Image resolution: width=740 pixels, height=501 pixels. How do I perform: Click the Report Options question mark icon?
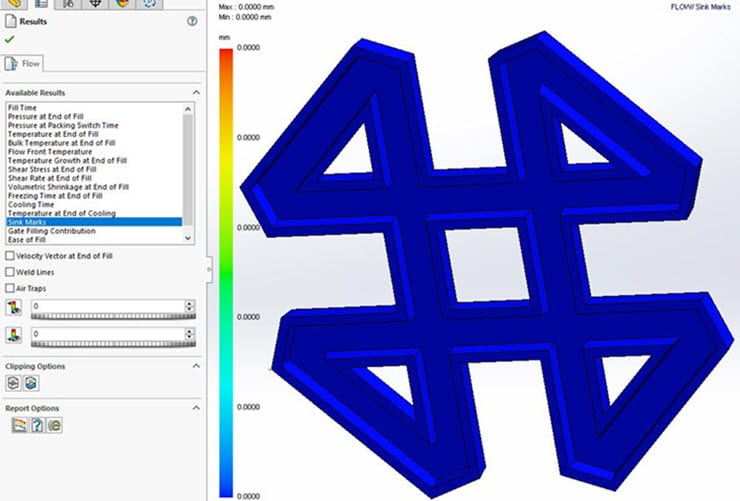pos(37,425)
